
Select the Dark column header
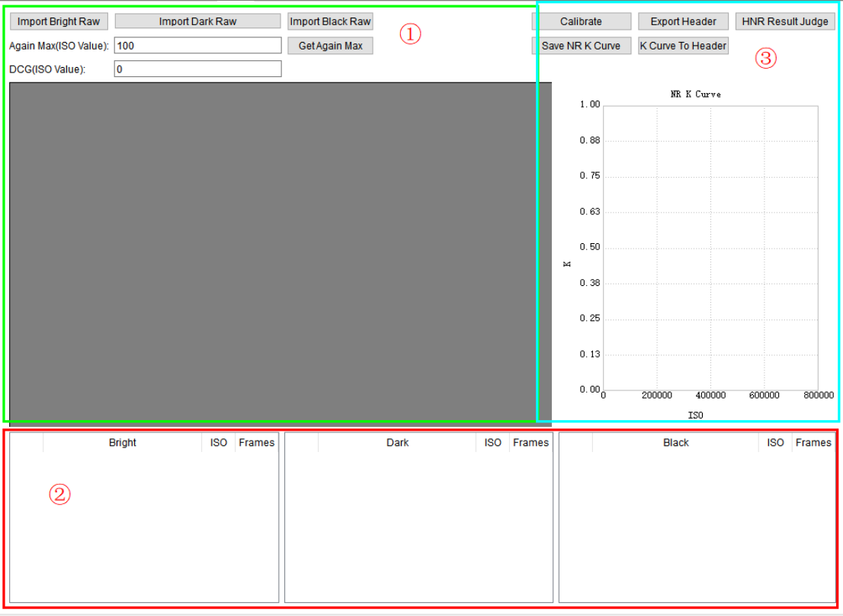tap(397, 443)
